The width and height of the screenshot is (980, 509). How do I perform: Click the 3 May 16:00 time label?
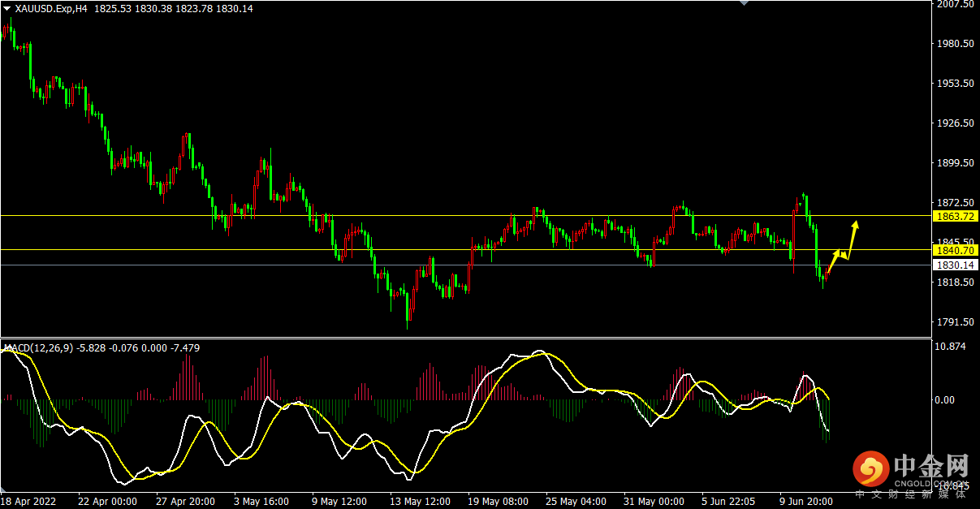[x=261, y=502]
